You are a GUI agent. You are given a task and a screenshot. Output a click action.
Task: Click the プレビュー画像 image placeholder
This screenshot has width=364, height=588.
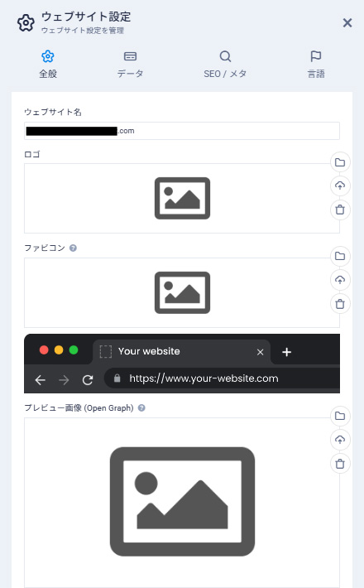tap(182, 503)
